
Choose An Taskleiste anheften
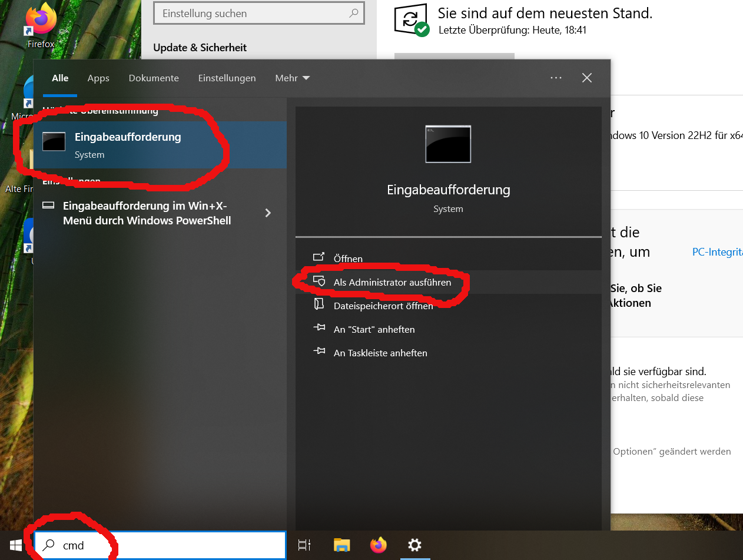point(380,353)
